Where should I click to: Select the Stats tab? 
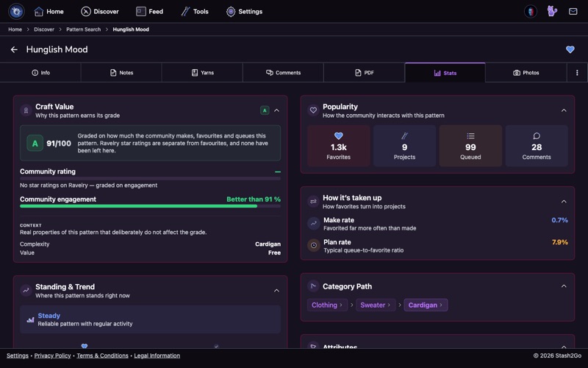[x=445, y=73]
